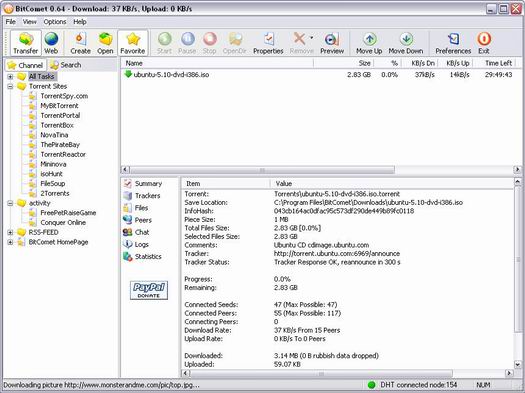Toggle the Favorite panel

tap(133, 43)
